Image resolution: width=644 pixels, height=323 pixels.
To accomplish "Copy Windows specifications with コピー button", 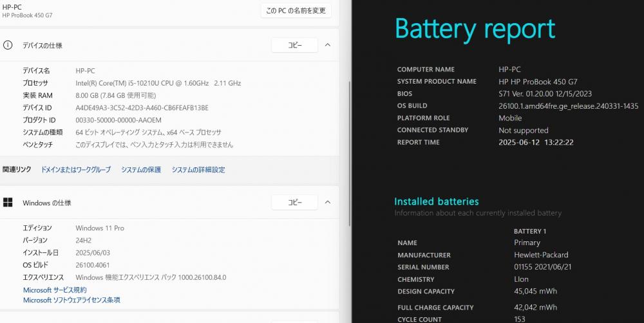I will tap(294, 202).
